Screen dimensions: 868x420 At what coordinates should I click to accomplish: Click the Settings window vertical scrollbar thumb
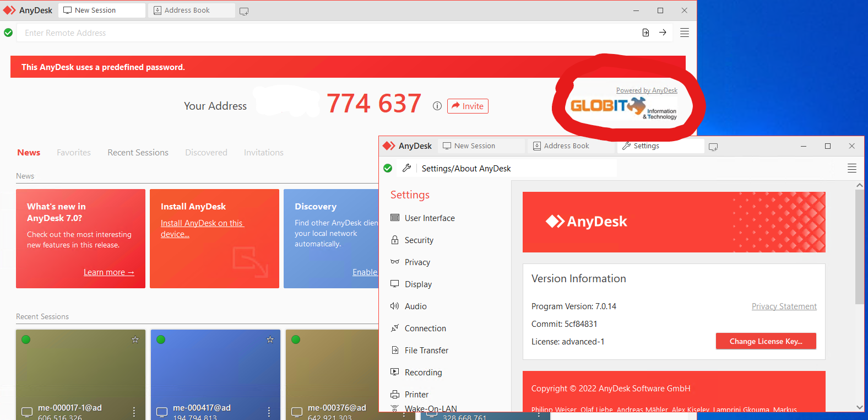[860, 247]
